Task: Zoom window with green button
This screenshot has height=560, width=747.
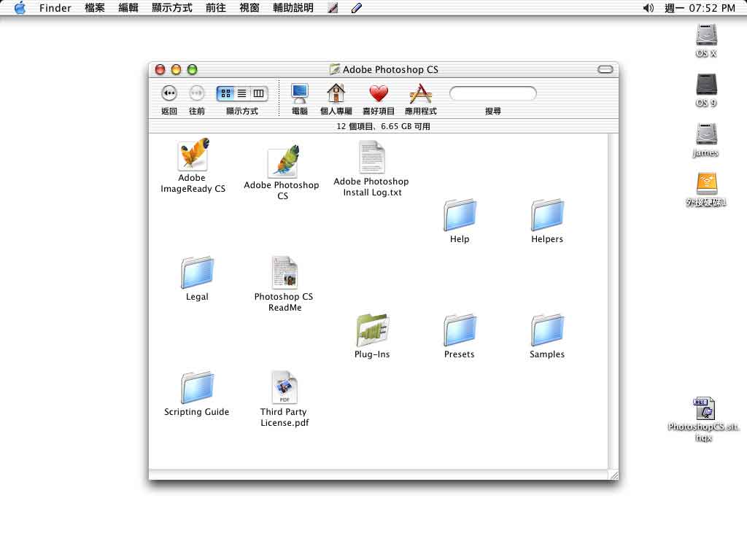Action: (193, 69)
